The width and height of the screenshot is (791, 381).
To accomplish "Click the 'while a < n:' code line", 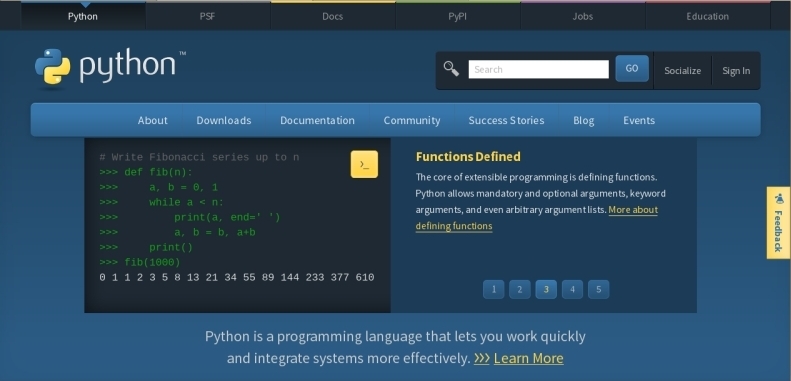I will 162,202.
